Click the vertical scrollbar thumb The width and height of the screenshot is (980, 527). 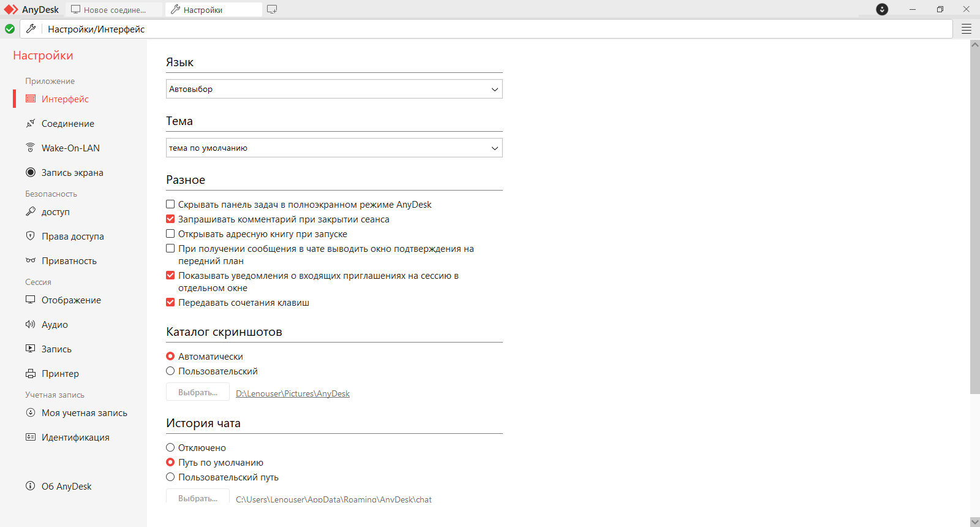click(x=975, y=221)
